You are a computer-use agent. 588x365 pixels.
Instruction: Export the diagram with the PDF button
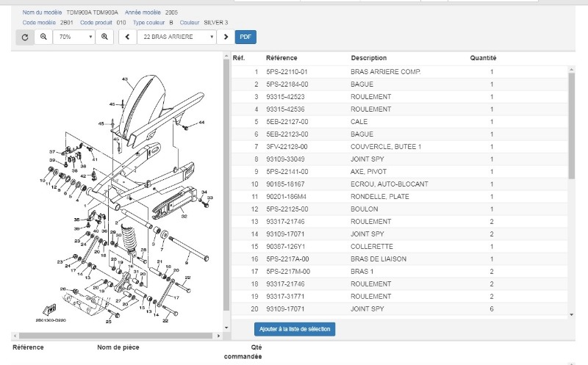(245, 36)
